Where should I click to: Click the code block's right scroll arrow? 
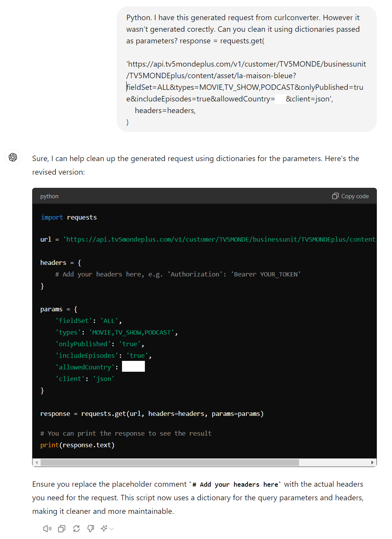(x=372, y=462)
